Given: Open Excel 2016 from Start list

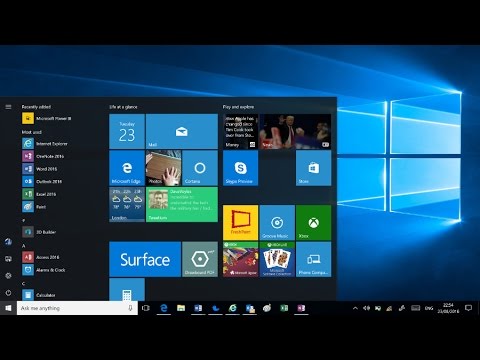Looking at the screenshot, I should tap(39, 194).
